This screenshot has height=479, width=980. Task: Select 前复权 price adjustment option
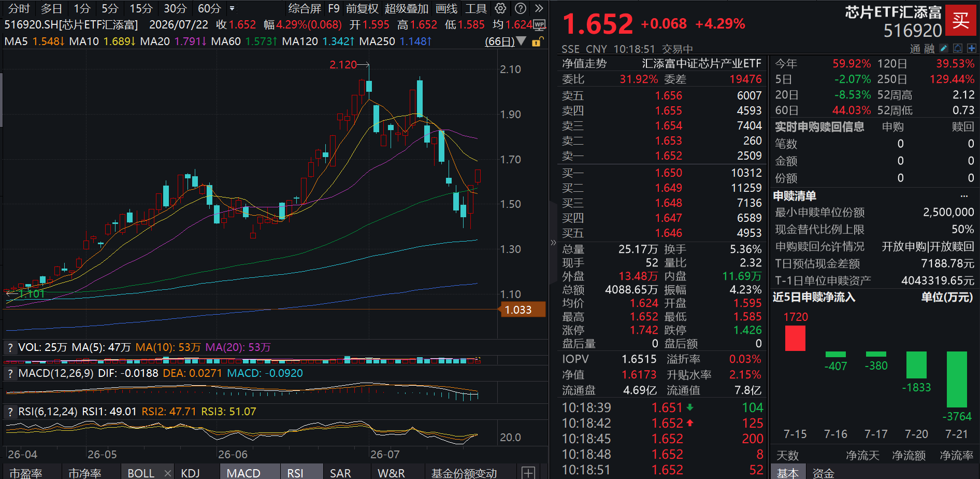pos(362,9)
